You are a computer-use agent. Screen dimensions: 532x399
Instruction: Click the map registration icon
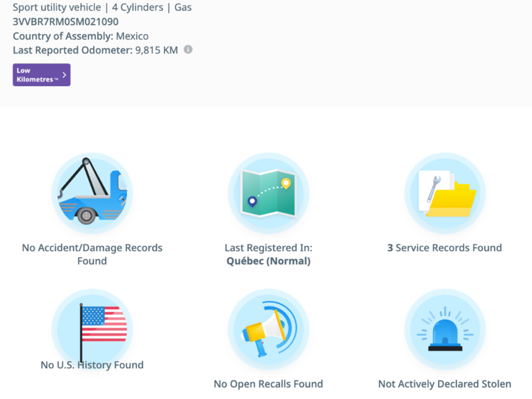[x=268, y=193]
